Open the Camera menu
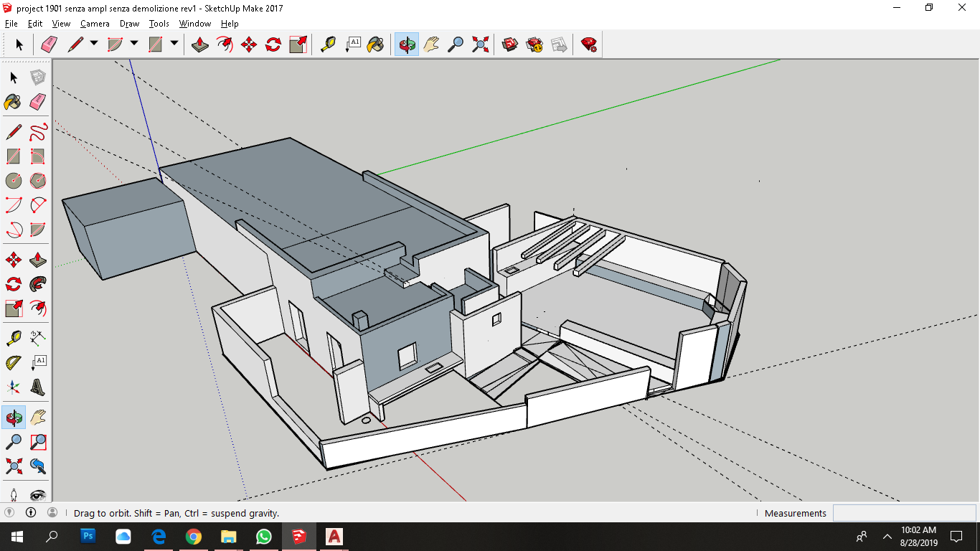 click(x=95, y=24)
